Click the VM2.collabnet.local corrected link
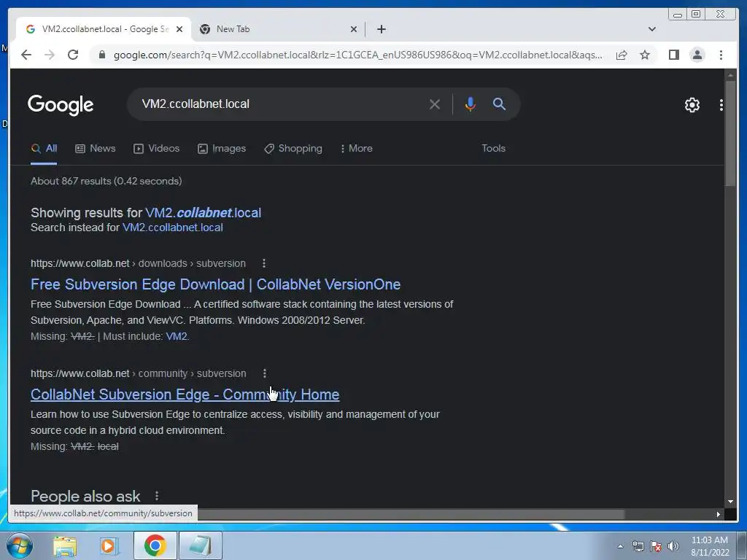Image resolution: width=747 pixels, height=560 pixels. coord(203,212)
